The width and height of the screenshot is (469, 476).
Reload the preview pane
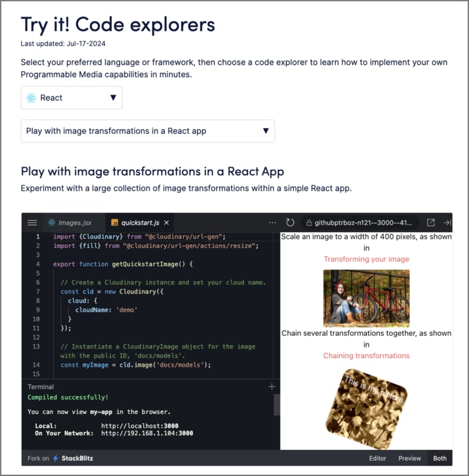pos(290,223)
